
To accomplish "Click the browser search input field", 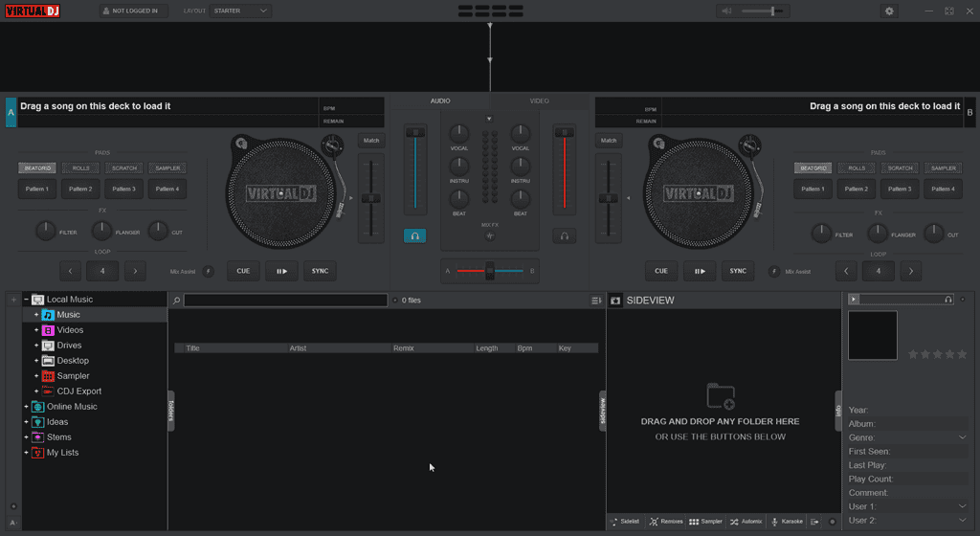I will coord(285,301).
